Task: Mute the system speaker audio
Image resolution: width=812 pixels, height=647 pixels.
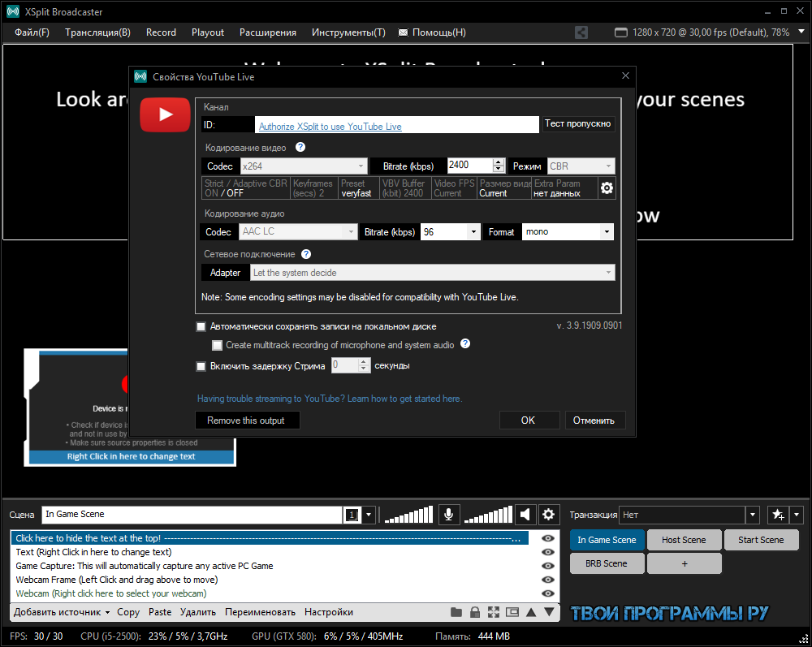Action: coord(525,515)
